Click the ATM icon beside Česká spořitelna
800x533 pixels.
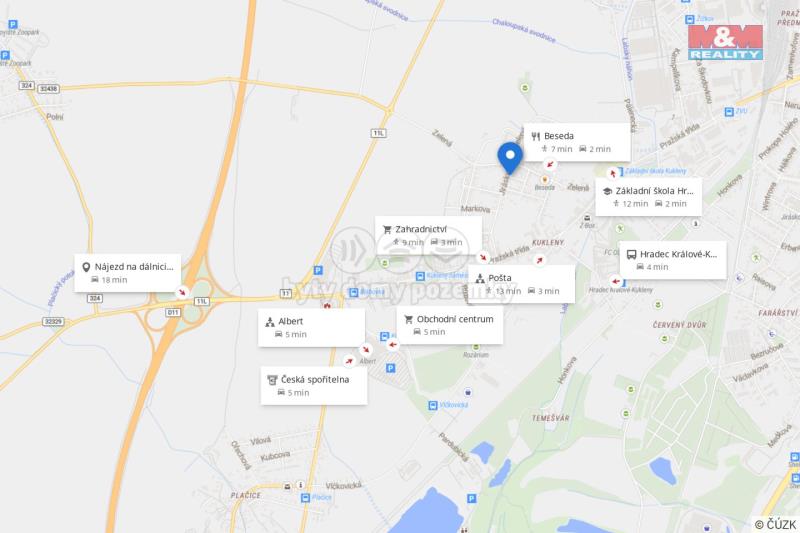[272, 380]
